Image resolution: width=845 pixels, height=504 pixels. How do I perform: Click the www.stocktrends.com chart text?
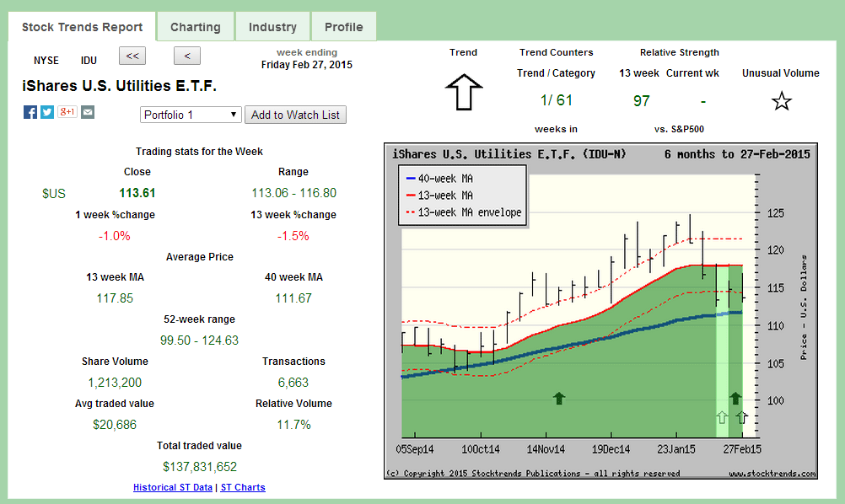click(772, 474)
